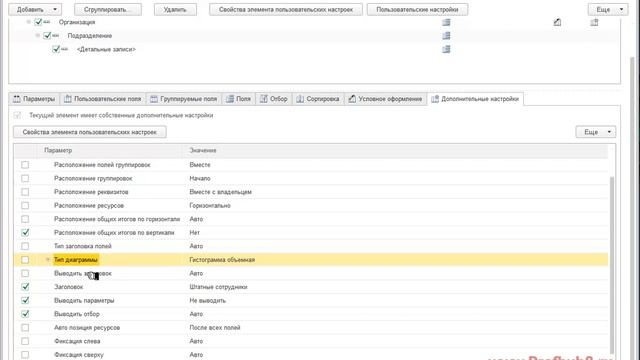Image resolution: width=640 pixels, height=360 pixels.
Task: Enable Расположение реквизитов checkbox
Action: tap(25, 192)
